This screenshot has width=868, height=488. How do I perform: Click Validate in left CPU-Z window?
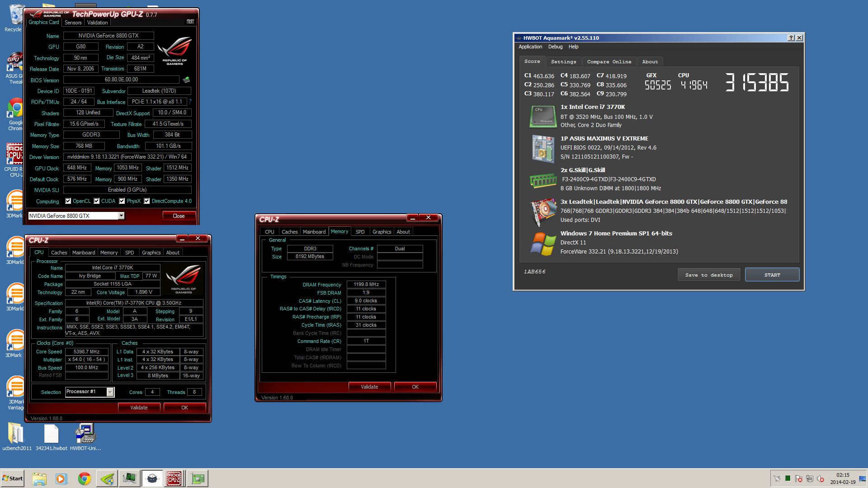pyautogui.click(x=139, y=408)
